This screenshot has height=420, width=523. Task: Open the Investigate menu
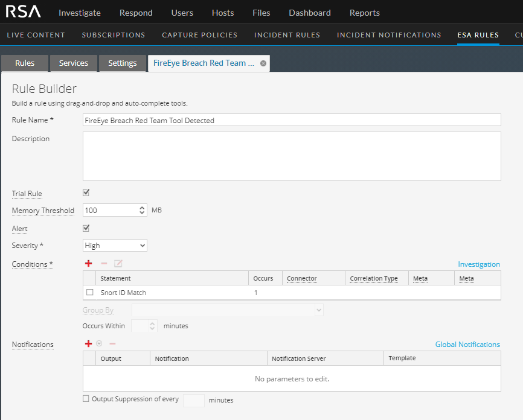[80, 13]
